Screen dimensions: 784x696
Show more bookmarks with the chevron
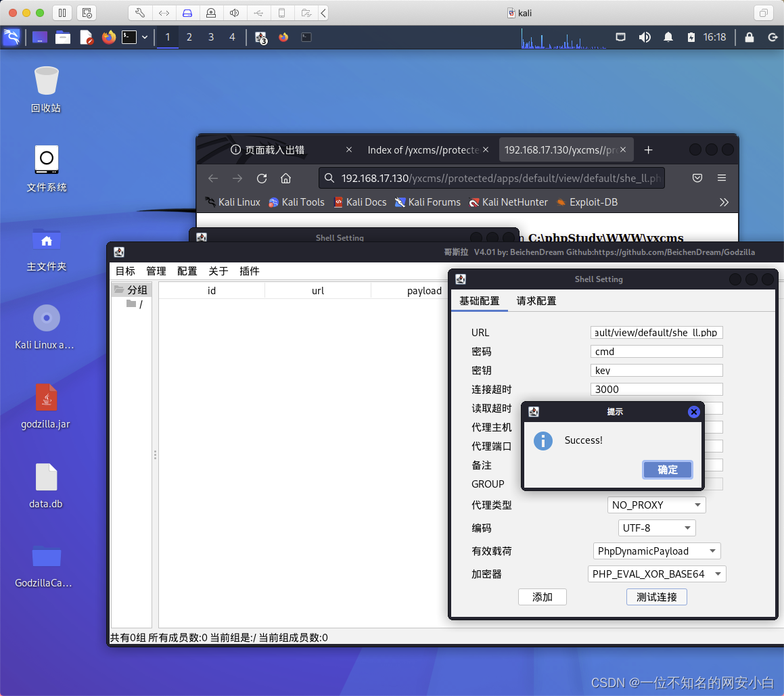point(724,202)
